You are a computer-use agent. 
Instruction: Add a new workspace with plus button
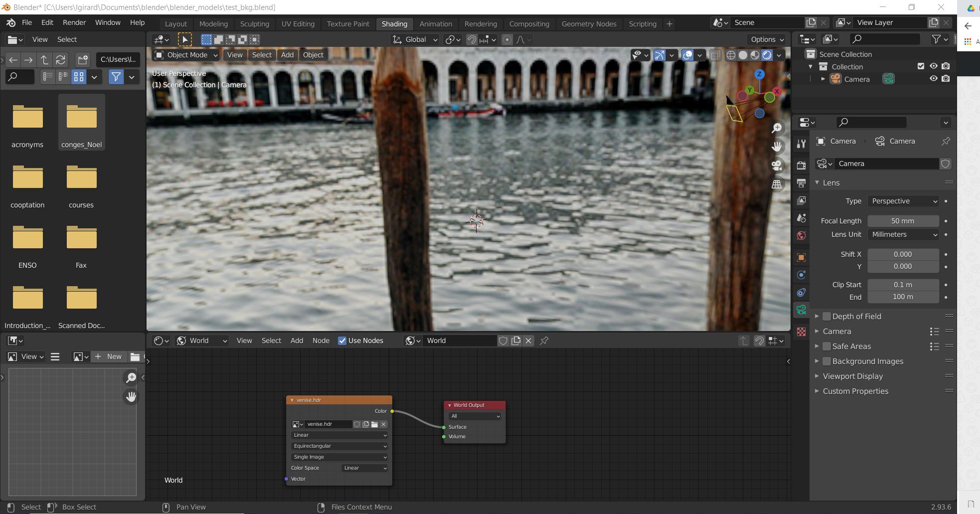tap(669, 23)
